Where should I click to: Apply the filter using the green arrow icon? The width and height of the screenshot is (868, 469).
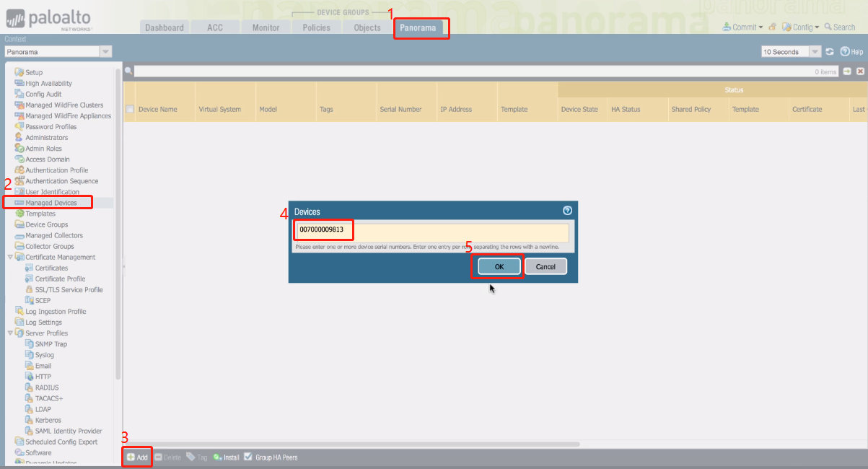point(847,71)
